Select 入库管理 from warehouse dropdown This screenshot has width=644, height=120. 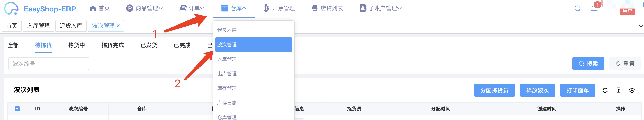click(x=253, y=59)
